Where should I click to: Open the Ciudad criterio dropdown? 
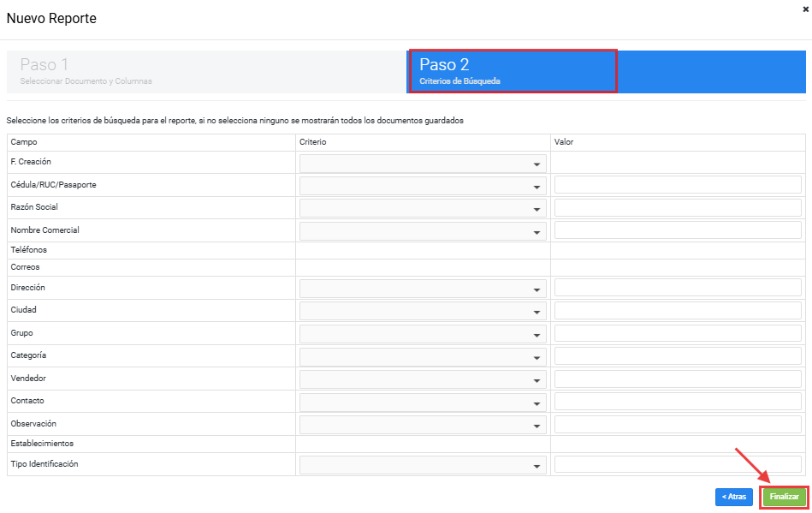423,312
